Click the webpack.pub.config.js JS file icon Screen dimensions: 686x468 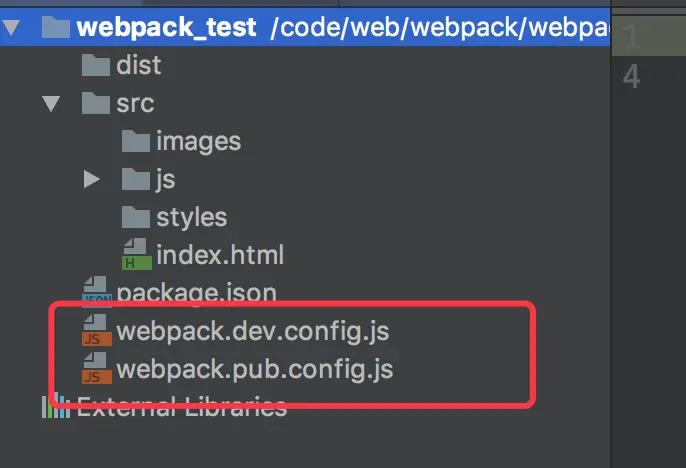pyautogui.click(x=97, y=368)
